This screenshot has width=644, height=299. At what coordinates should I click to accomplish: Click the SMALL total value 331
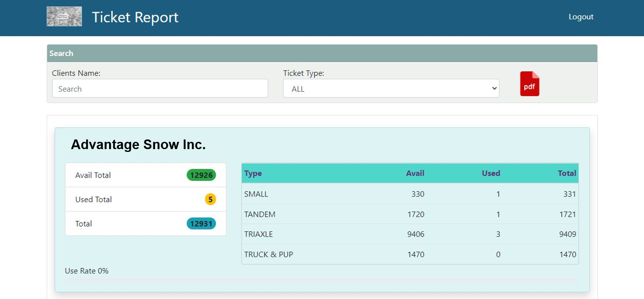click(x=570, y=194)
